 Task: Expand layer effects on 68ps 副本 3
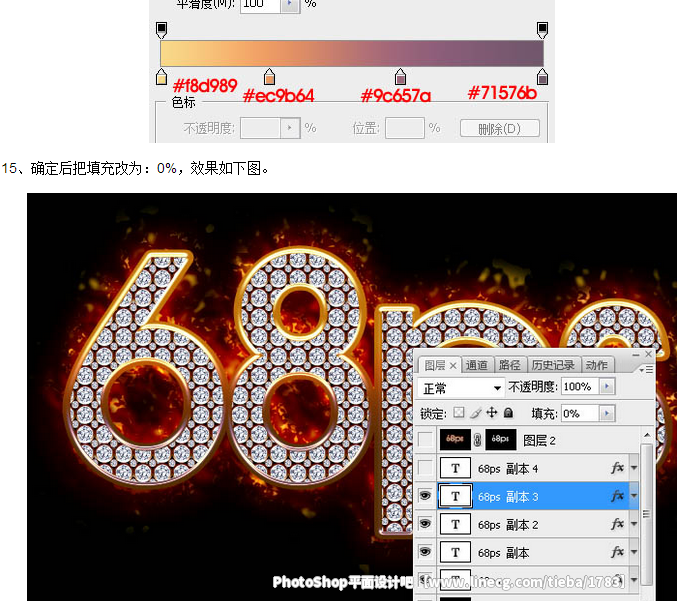tap(633, 496)
